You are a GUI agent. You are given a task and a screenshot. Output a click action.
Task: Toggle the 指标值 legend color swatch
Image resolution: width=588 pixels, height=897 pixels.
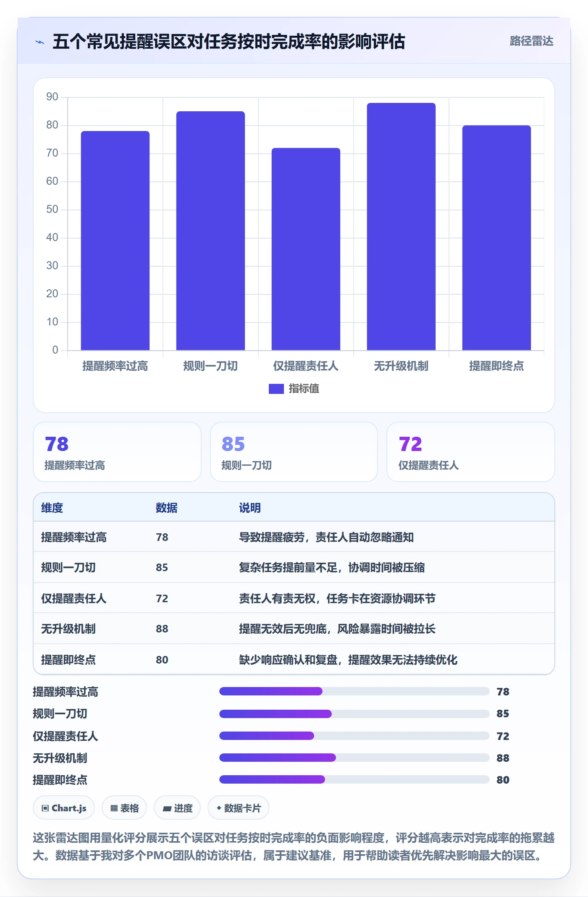click(x=276, y=389)
